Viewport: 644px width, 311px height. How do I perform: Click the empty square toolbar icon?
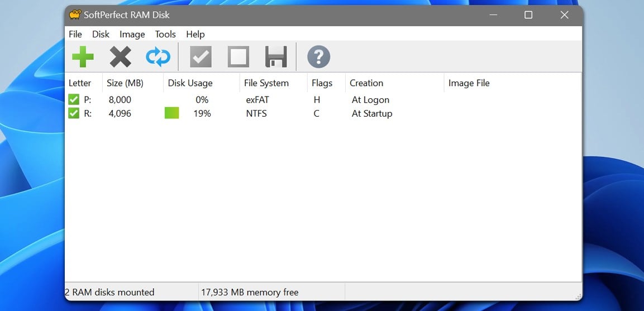click(238, 57)
